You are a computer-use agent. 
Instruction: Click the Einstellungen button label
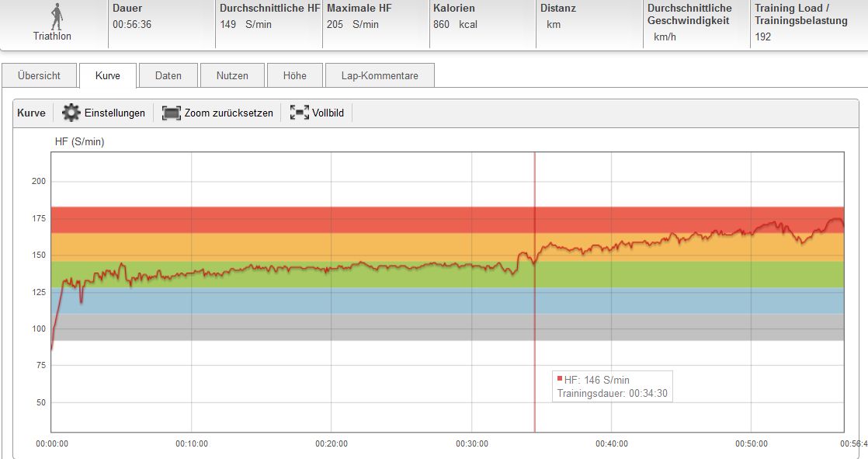(115, 113)
